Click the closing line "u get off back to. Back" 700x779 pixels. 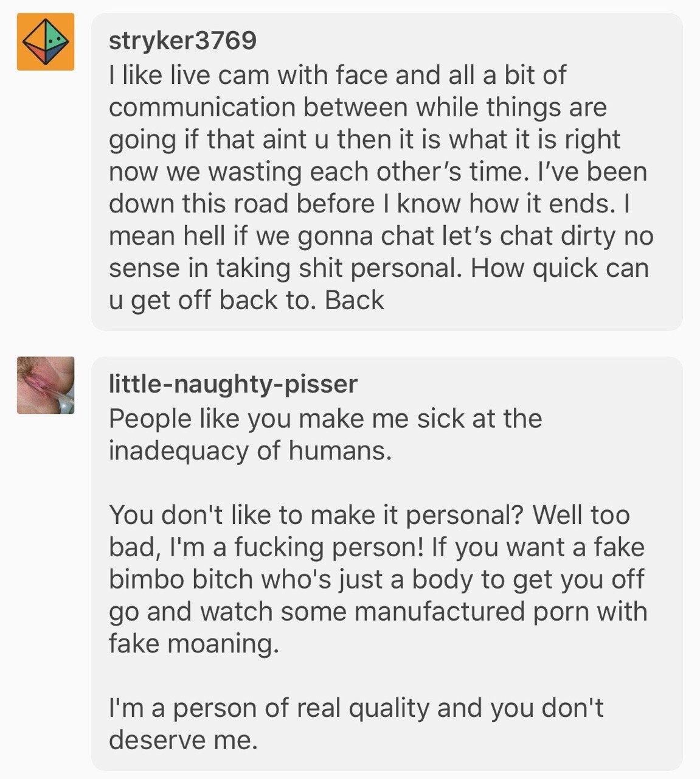point(246,301)
